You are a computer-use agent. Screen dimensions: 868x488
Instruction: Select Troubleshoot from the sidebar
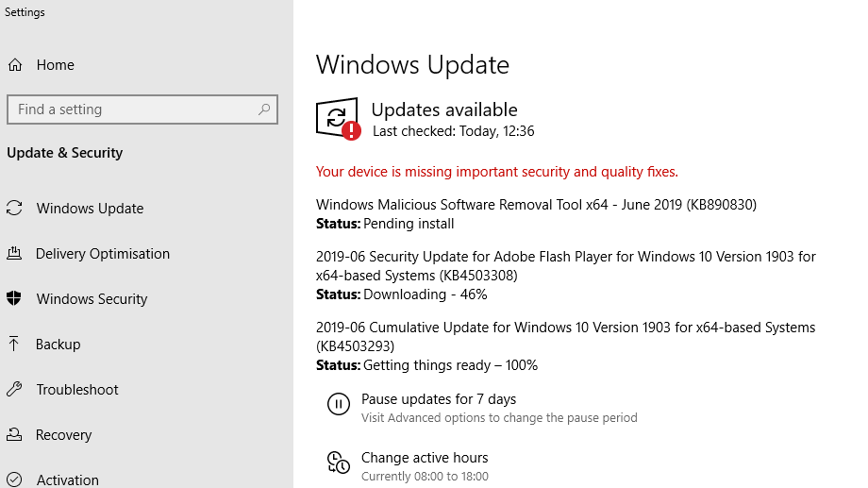(x=77, y=390)
